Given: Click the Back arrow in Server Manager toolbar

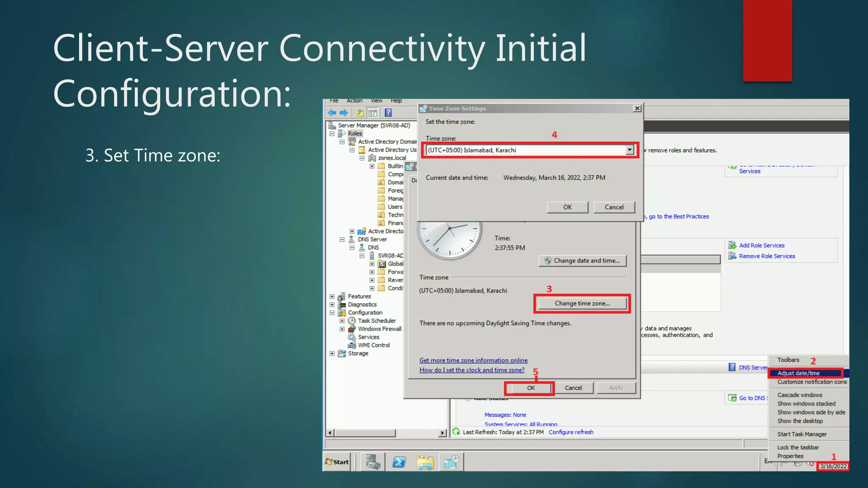Looking at the screenshot, I should (x=332, y=113).
